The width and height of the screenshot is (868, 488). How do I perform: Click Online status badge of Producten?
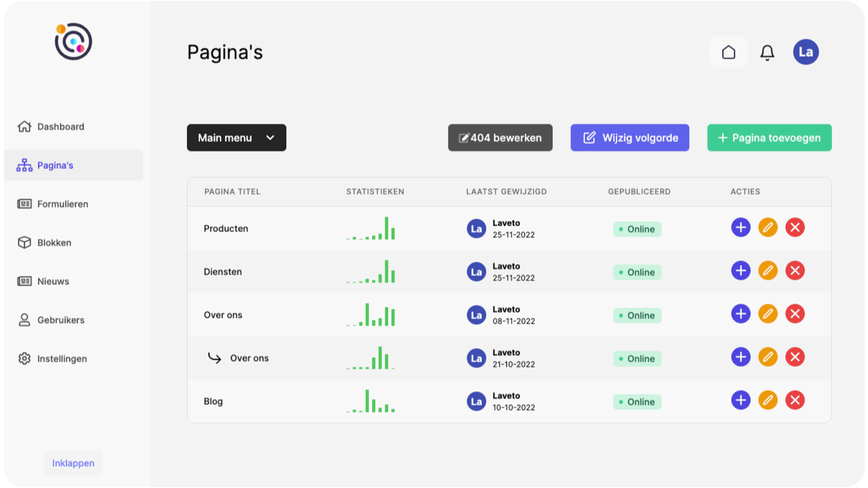(637, 229)
